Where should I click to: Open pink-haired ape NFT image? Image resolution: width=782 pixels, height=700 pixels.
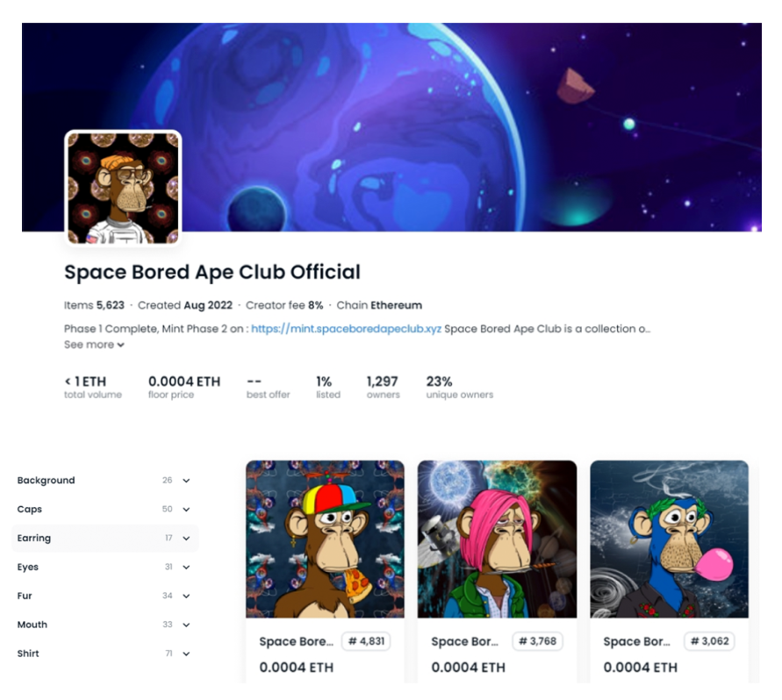pyautogui.click(x=497, y=539)
